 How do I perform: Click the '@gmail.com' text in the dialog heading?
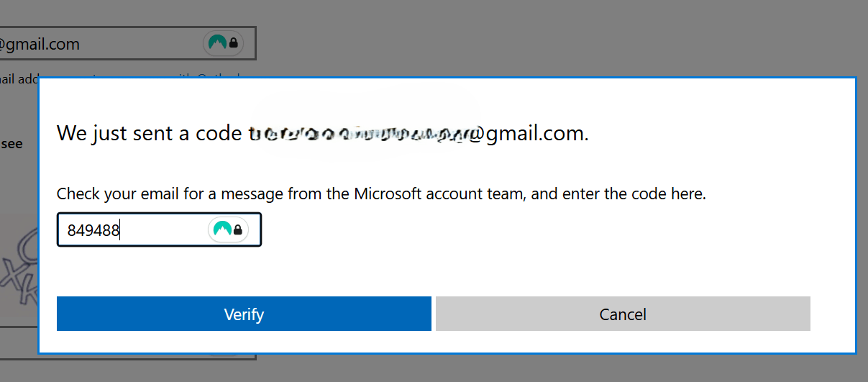[x=528, y=134]
